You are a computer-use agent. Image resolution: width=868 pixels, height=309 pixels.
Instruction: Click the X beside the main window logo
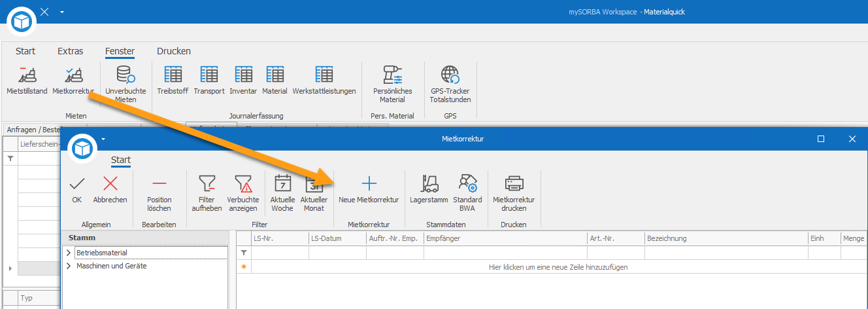pyautogui.click(x=44, y=12)
